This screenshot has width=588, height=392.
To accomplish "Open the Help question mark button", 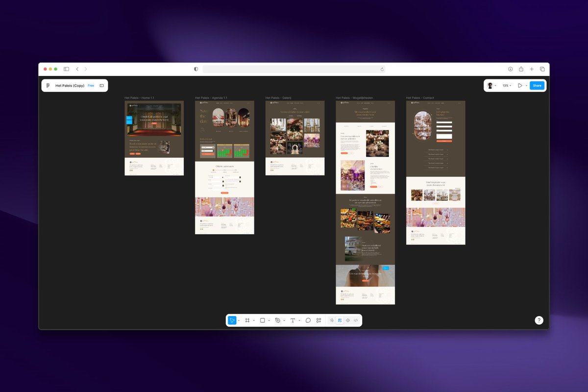I will point(539,320).
